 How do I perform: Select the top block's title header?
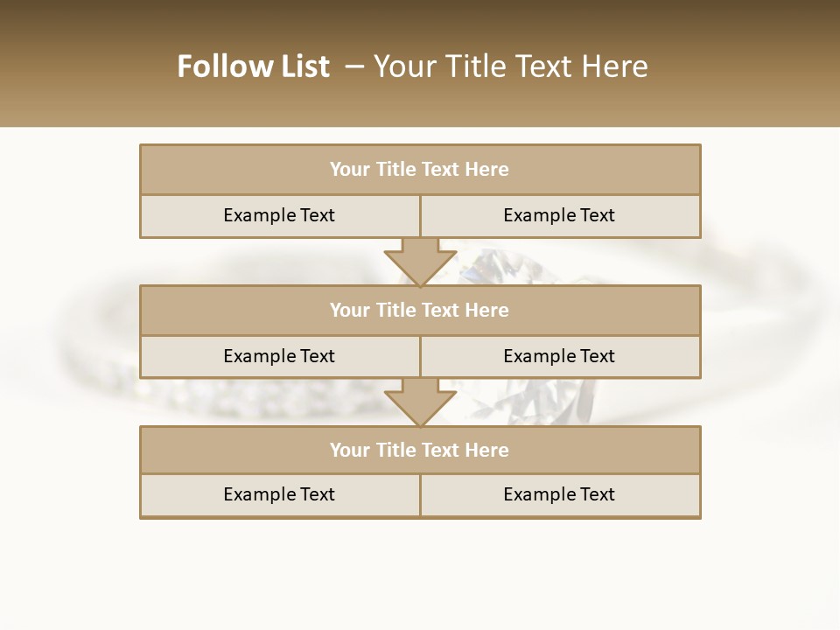tap(420, 170)
